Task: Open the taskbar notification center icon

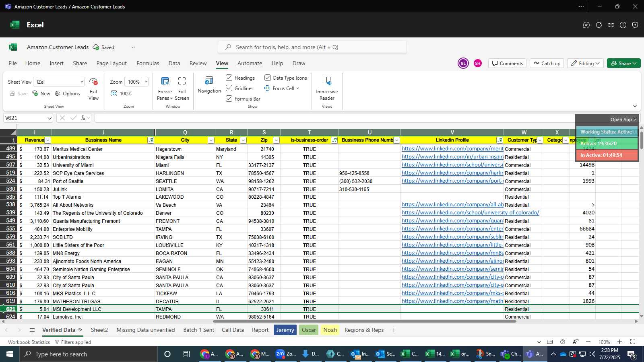Action: (x=631, y=354)
